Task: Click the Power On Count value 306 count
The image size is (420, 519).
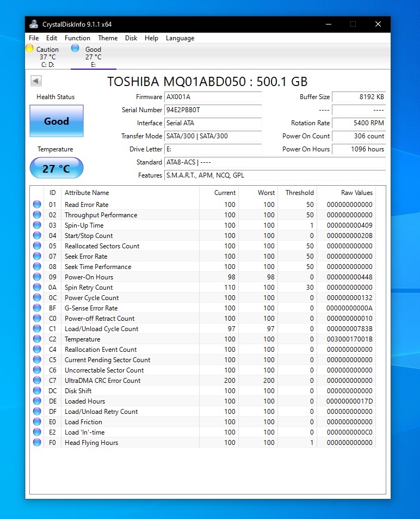Action: click(359, 136)
